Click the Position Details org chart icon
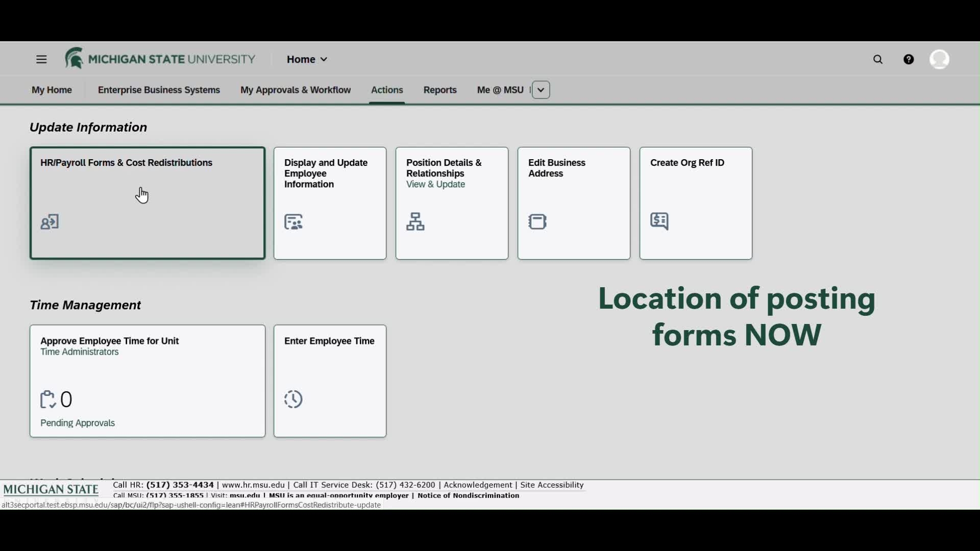Viewport: 980px width, 551px height. click(415, 222)
